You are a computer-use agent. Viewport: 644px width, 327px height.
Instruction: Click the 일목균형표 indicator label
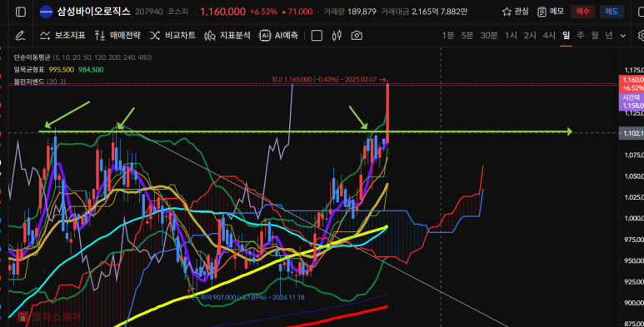click(x=29, y=70)
